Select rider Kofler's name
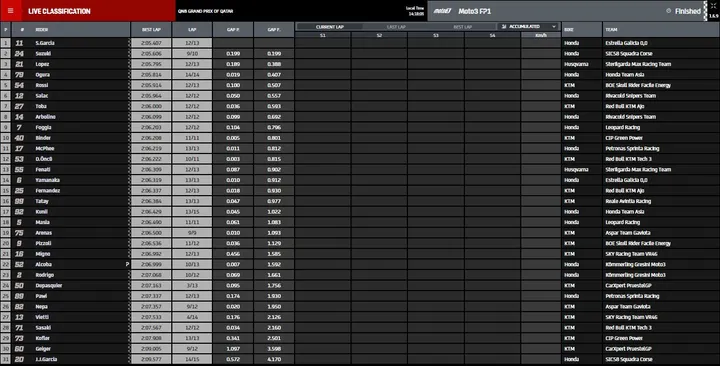The width and height of the screenshot is (720, 366). pyautogui.click(x=43, y=338)
